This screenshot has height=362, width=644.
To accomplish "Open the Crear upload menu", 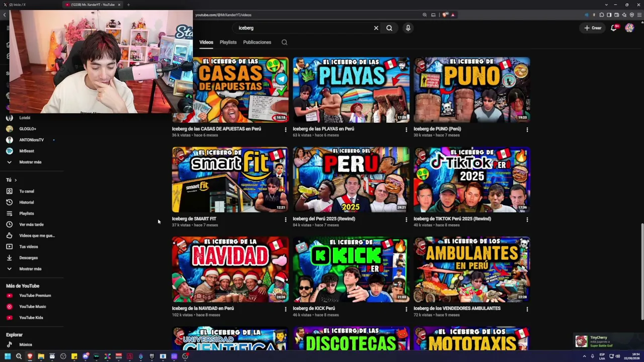I will click(x=593, y=28).
